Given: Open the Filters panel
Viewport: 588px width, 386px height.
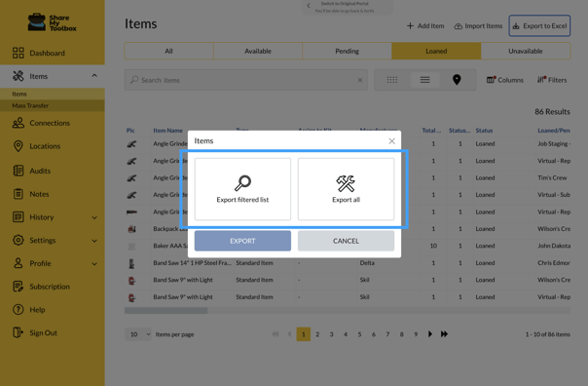Looking at the screenshot, I should point(552,80).
